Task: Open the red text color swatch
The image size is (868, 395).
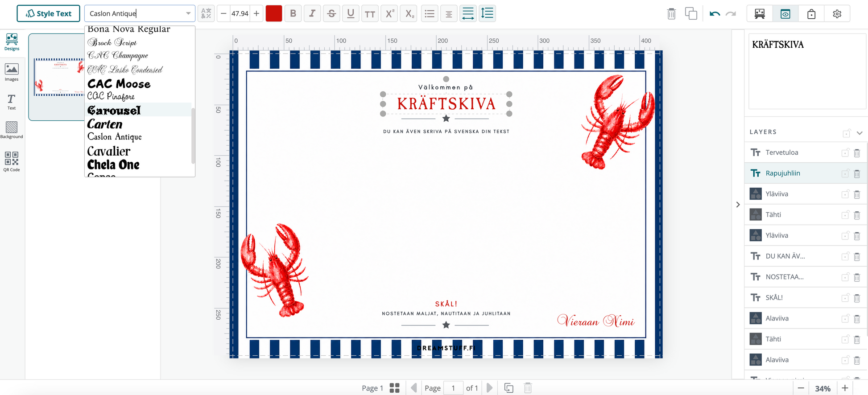Action: point(274,13)
